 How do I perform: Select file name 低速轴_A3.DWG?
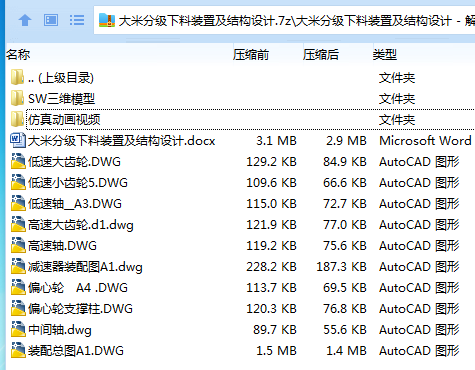point(75,204)
